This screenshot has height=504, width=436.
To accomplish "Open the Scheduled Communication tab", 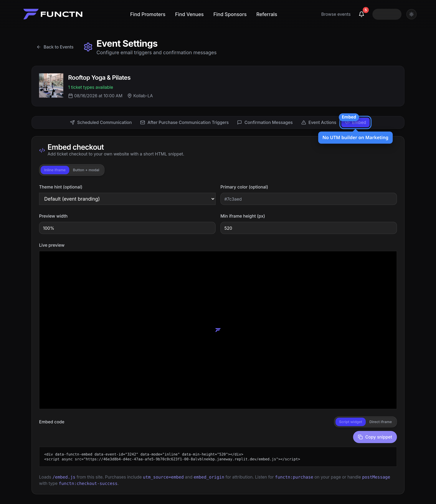I will coord(101,122).
